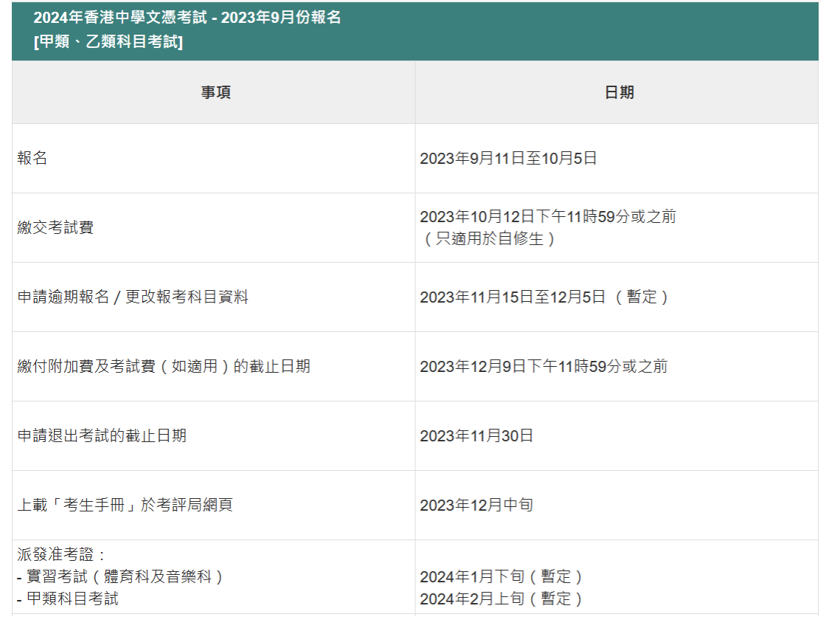840x631 pixels.
Task: Click the column header '日期'
Action: tap(619, 92)
